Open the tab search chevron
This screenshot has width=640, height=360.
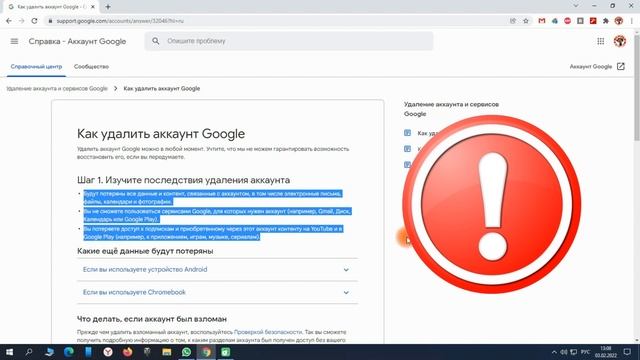(576, 6)
